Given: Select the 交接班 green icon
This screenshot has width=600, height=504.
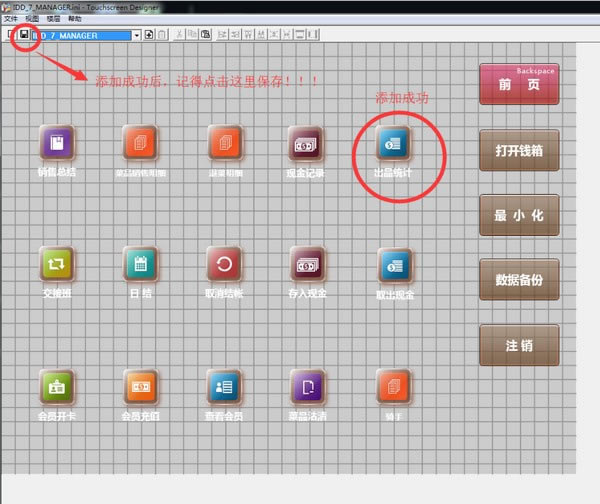Looking at the screenshot, I should (56, 265).
